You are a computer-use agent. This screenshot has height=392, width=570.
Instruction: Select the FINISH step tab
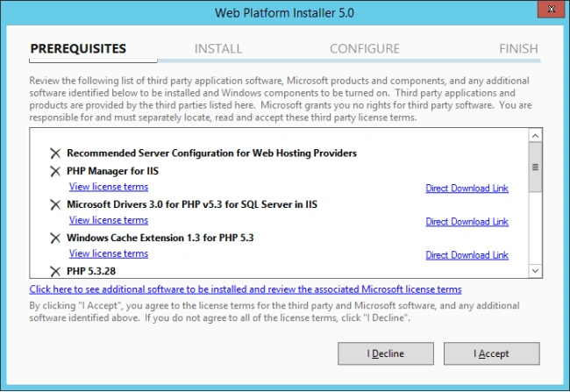click(518, 48)
